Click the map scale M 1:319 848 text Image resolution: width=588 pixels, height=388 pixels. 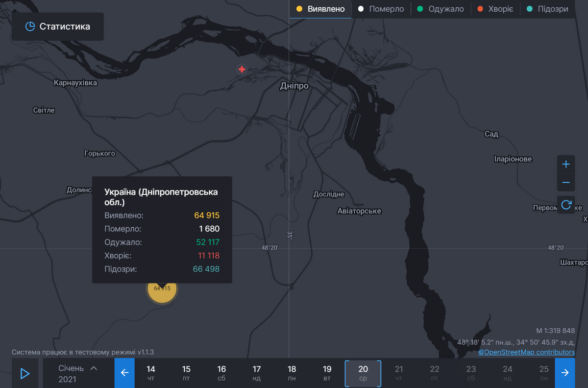556,331
